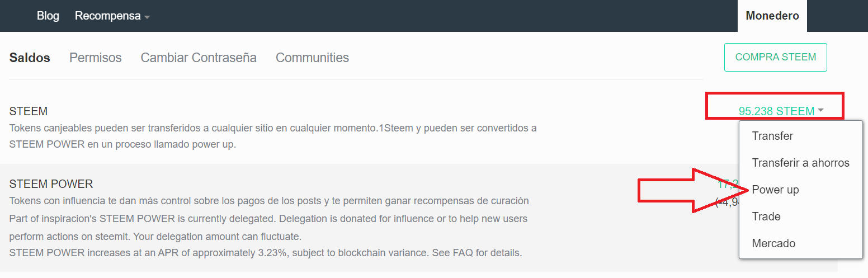View the Communities tab

312,58
